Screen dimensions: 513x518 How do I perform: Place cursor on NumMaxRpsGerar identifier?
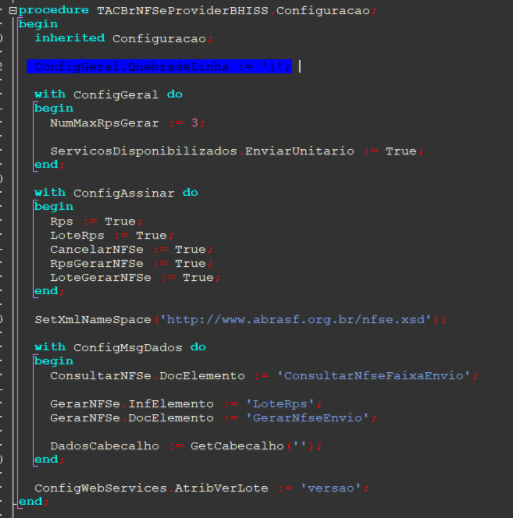104,123
